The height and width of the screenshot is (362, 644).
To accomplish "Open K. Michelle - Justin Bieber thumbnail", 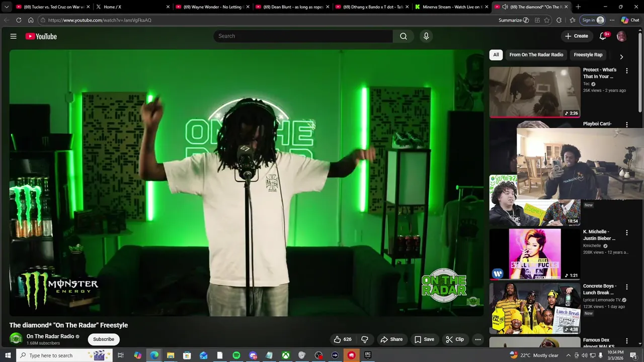I will click(535, 254).
